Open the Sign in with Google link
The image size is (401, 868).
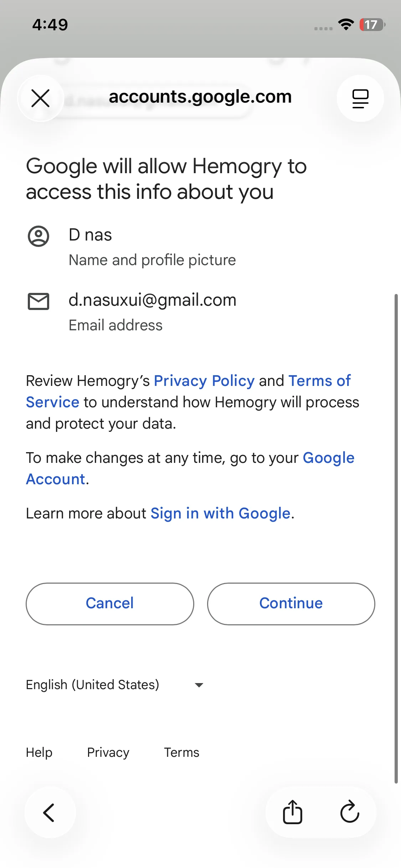pyautogui.click(x=220, y=513)
